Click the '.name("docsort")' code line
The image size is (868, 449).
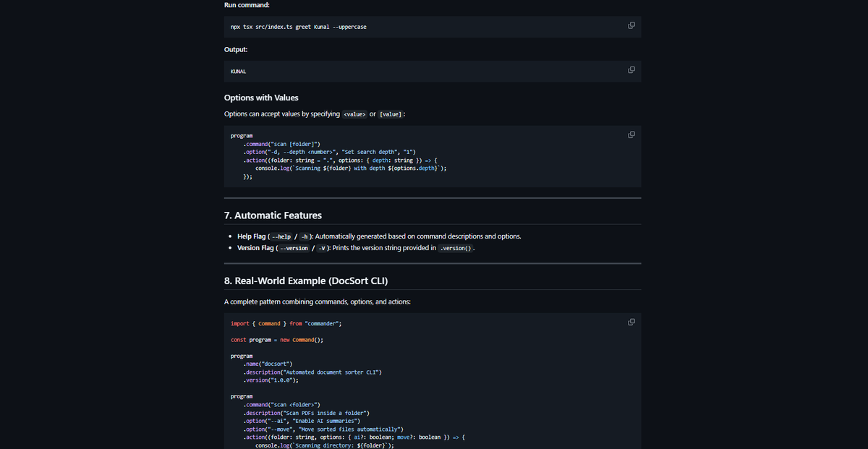(x=268, y=364)
